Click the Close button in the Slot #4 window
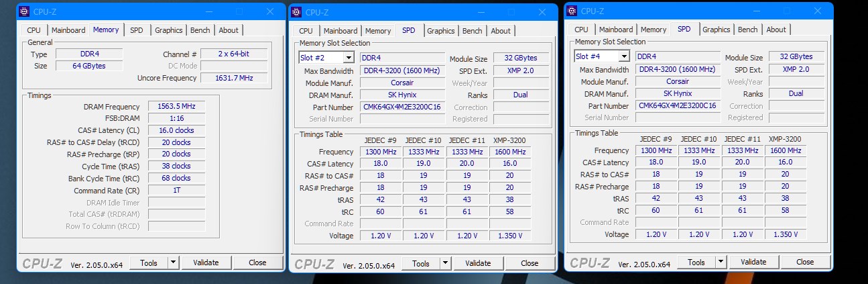 click(805, 263)
